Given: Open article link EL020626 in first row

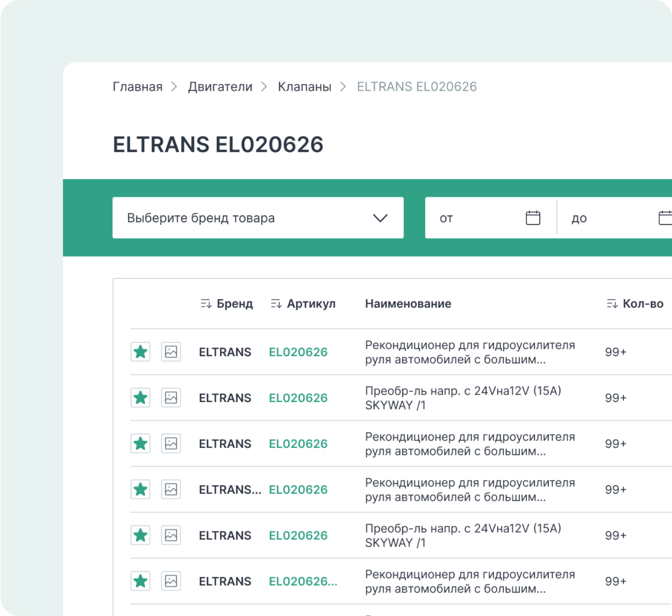Looking at the screenshot, I should 298,352.
